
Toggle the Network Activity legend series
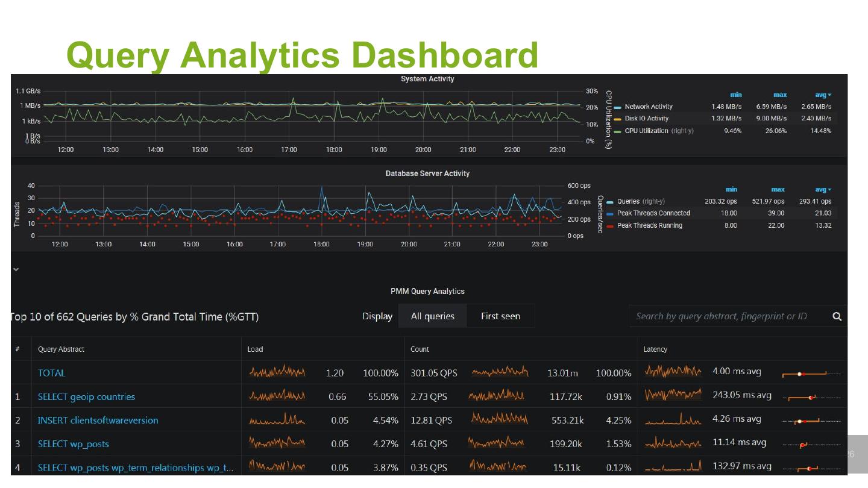tap(649, 107)
